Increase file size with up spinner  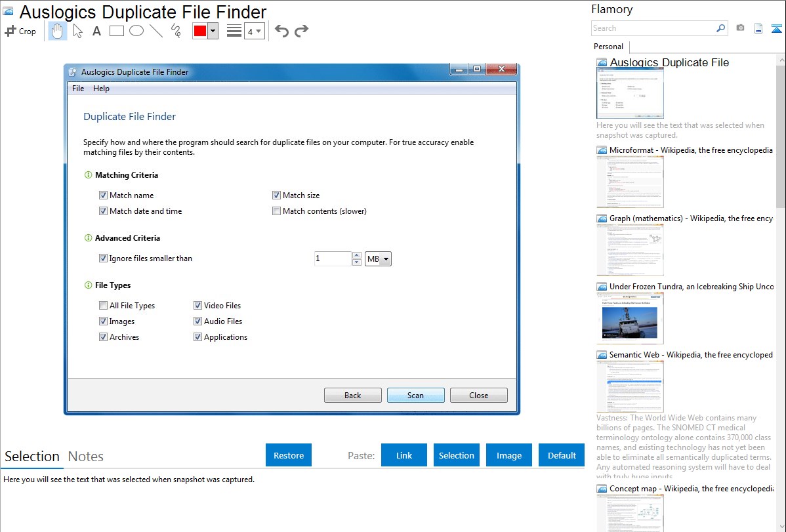coord(357,255)
